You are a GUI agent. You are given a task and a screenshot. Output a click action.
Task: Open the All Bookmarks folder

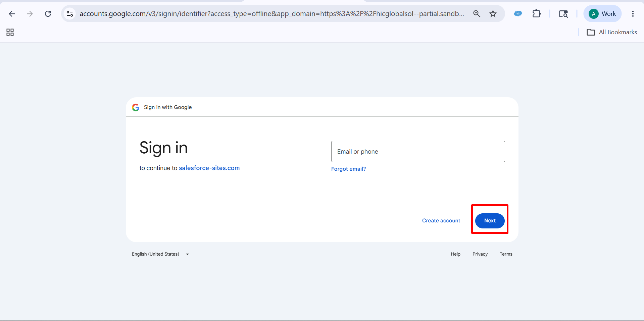coord(612,32)
